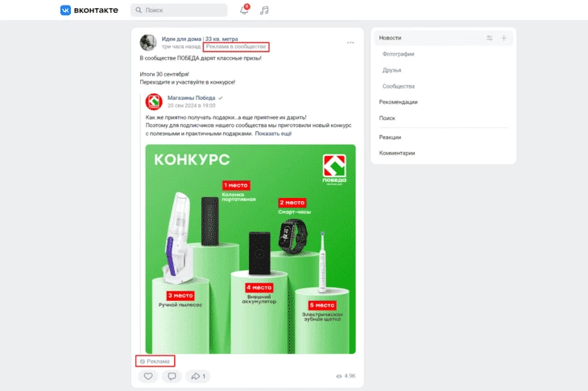Click the verified checkmark near Магазины Победа

[x=221, y=98]
